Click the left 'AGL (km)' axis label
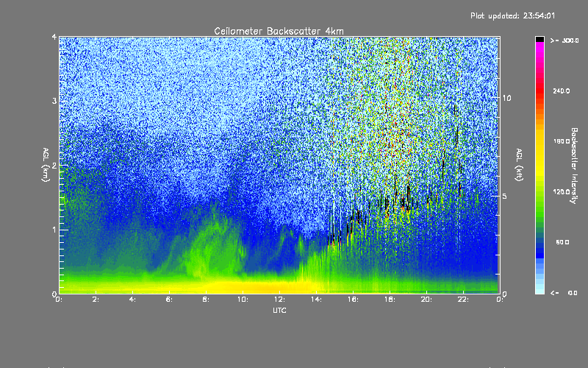Screen dimensions: 588x368 pos(46,164)
